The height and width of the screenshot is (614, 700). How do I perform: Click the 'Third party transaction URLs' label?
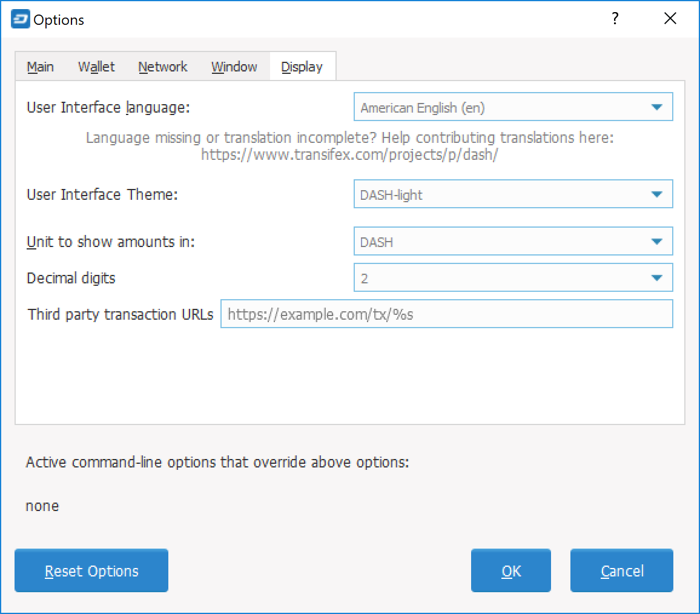[x=121, y=314]
